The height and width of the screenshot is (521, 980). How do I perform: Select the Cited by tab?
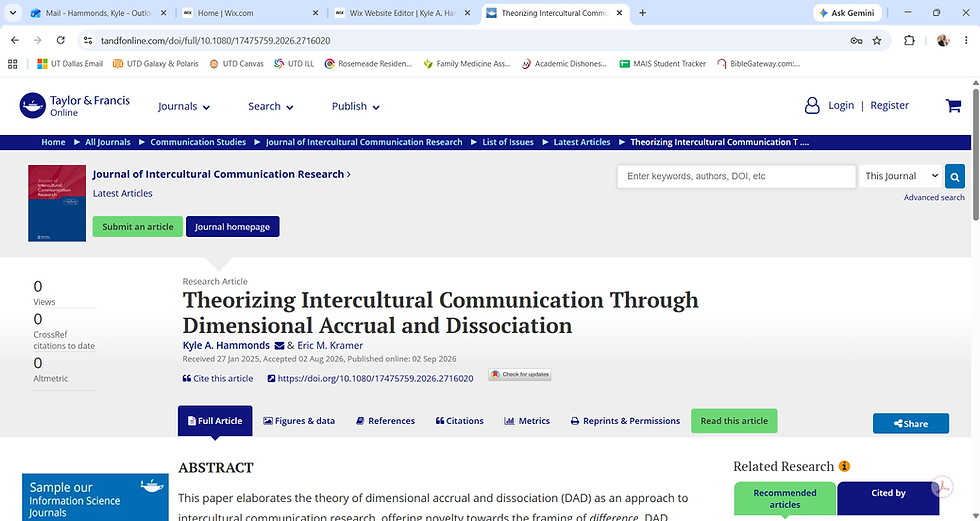[x=888, y=498]
